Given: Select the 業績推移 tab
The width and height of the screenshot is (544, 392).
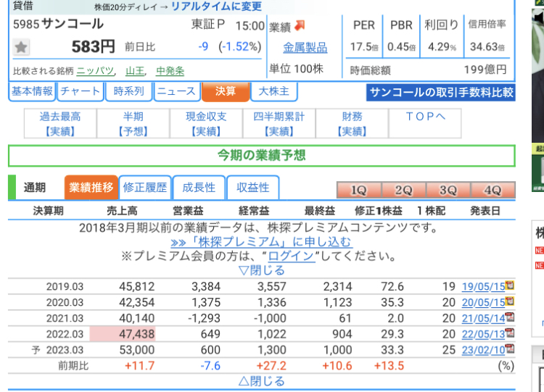Looking at the screenshot, I should tap(91, 188).
